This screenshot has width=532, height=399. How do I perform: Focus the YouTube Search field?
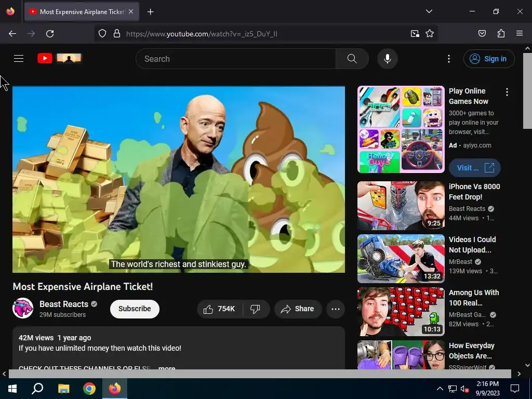coord(236,59)
